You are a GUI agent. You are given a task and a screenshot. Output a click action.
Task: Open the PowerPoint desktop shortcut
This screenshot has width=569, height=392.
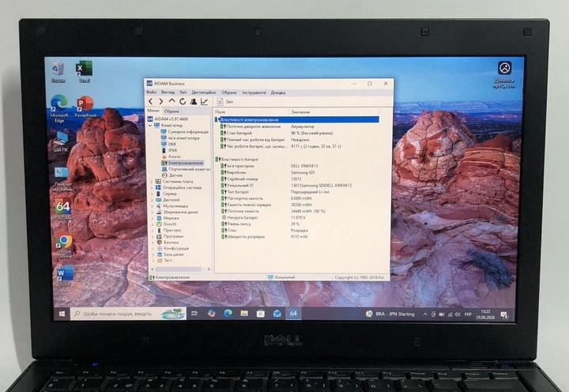coord(85,107)
